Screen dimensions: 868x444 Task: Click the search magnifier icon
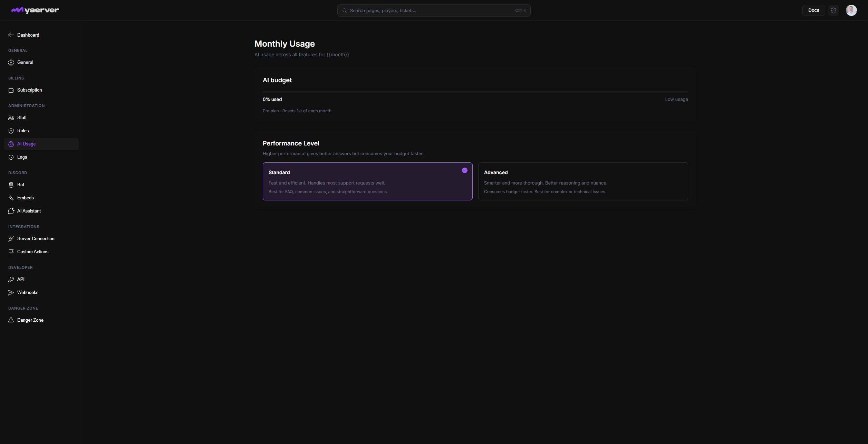(x=345, y=10)
